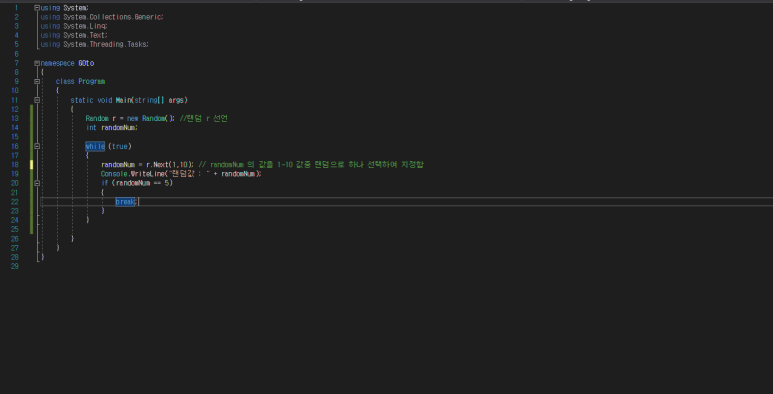Click the 'string[]' parameter type
The height and width of the screenshot is (394, 773).
149,100
